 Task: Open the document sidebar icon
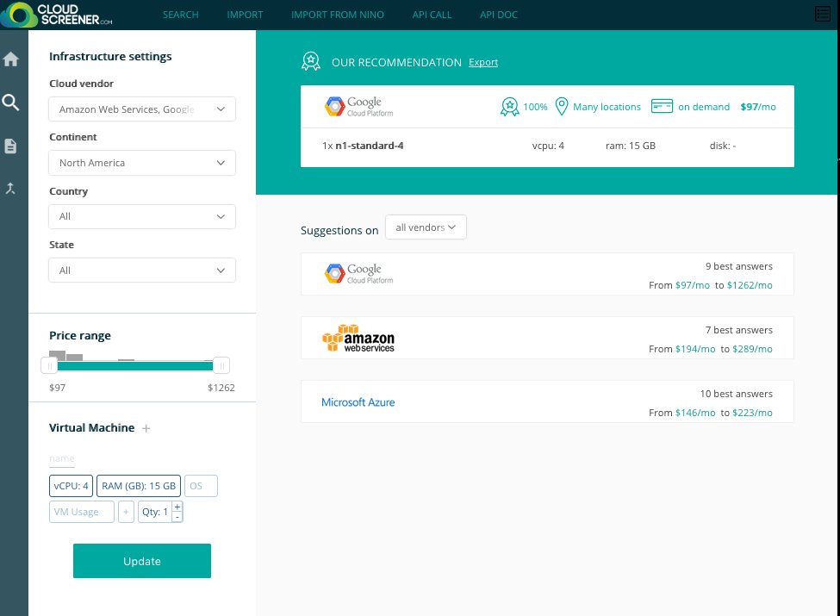[x=10, y=146]
